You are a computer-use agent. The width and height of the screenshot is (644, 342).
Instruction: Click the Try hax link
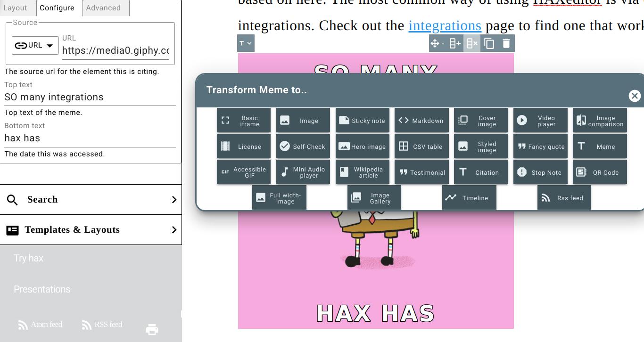click(x=28, y=258)
